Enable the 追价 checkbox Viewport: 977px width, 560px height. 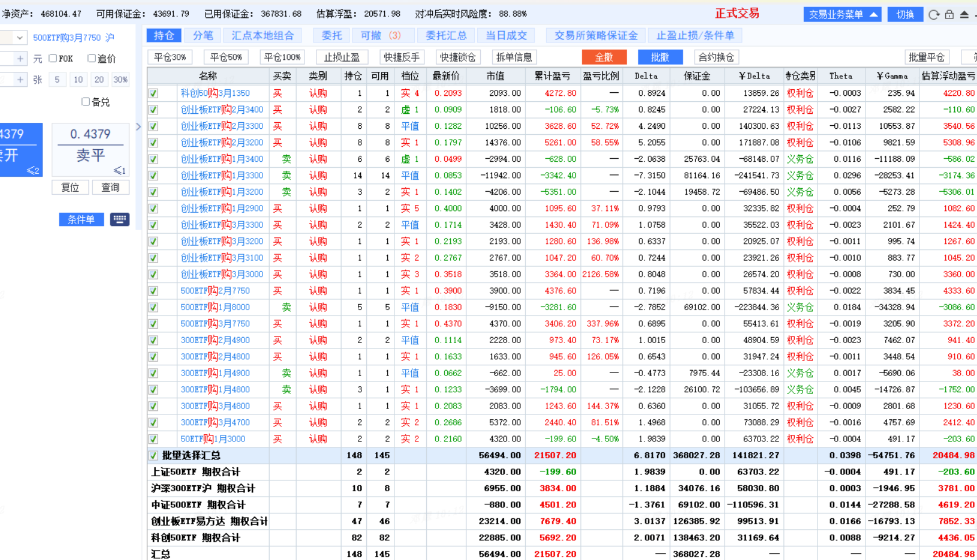pos(92,59)
